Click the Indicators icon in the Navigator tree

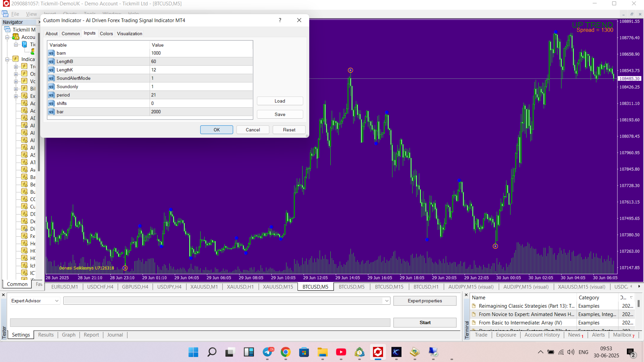(15, 59)
